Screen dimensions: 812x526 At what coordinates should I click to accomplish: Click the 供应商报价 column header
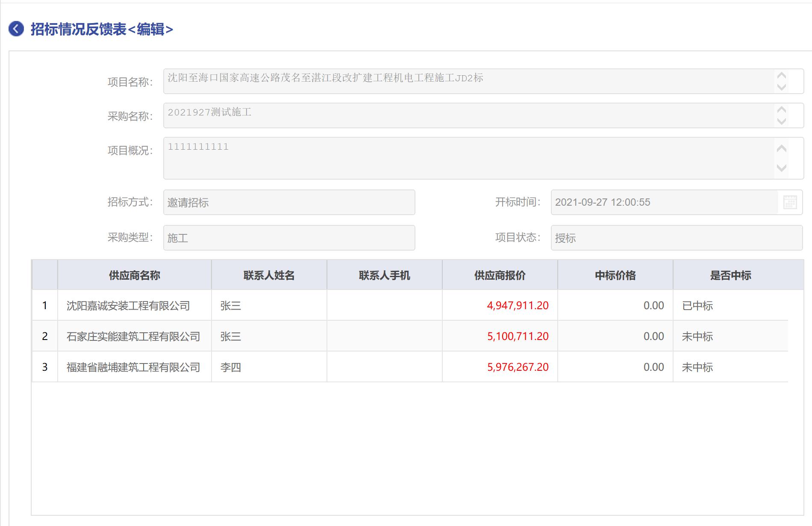(500, 275)
